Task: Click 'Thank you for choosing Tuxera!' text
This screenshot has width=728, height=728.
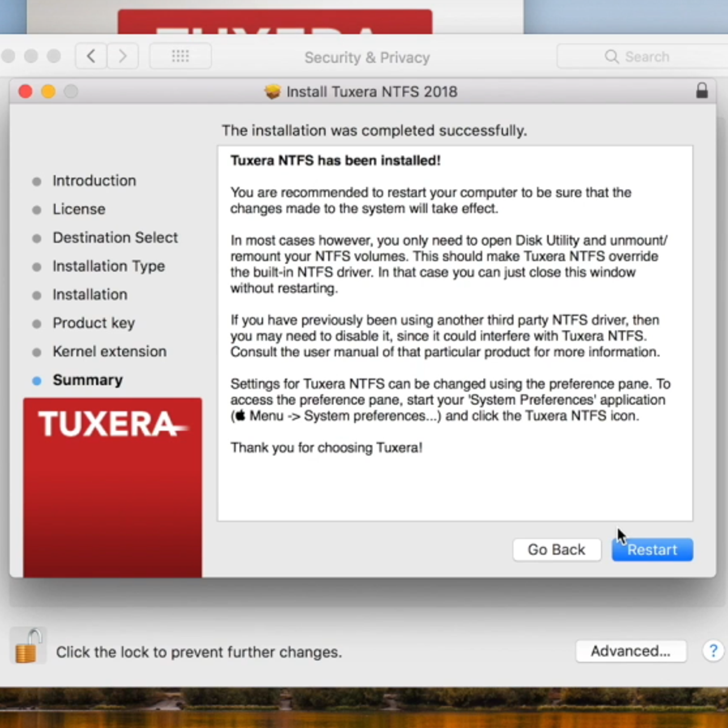Action: click(x=326, y=448)
